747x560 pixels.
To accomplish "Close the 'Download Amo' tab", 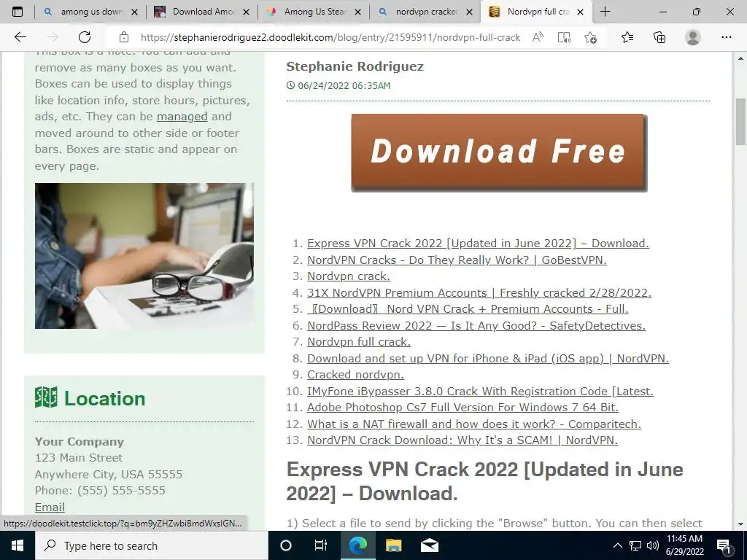I will tap(246, 12).
